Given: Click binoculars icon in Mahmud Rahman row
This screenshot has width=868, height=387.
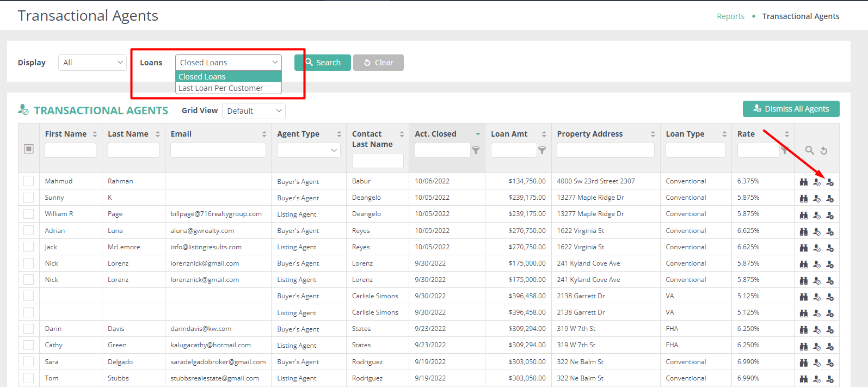Looking at the screenshot, I should [x=803, y=182].
